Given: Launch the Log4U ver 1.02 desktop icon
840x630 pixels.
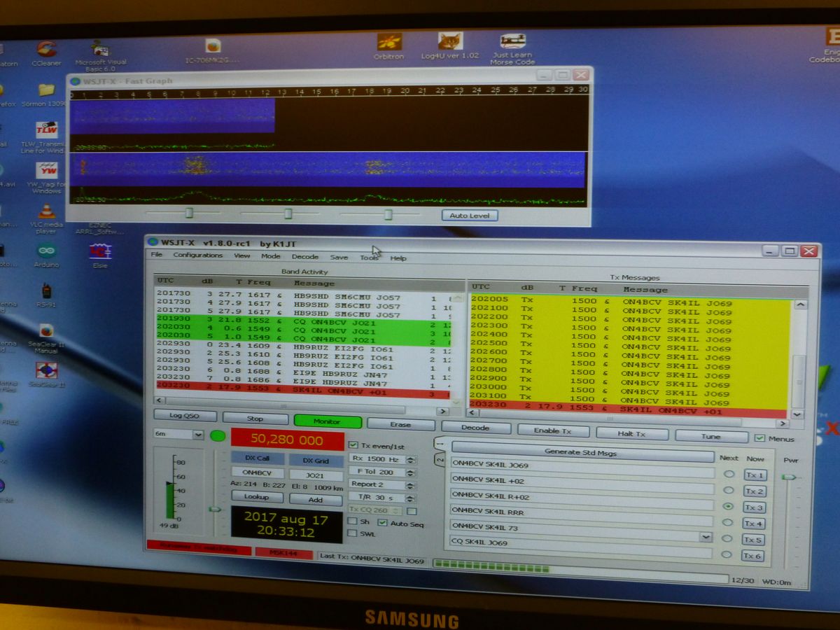Looking at the screenshot, I should (x=450, y=45).
